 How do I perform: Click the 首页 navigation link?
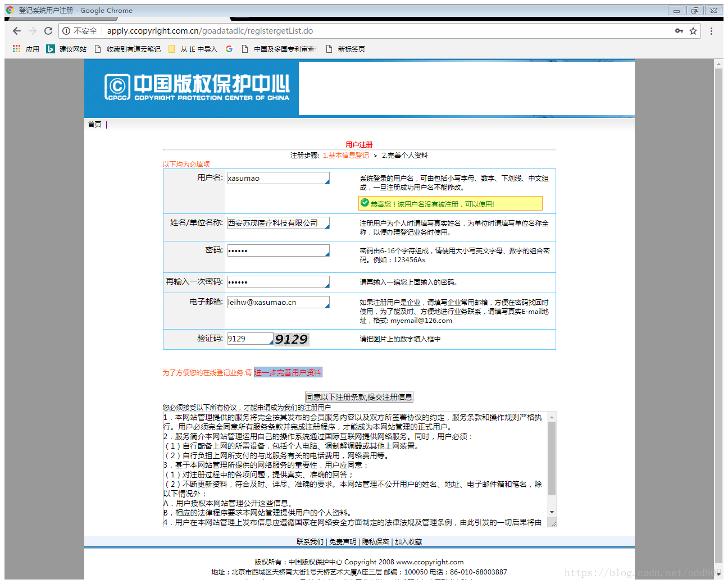pos(94,124)
